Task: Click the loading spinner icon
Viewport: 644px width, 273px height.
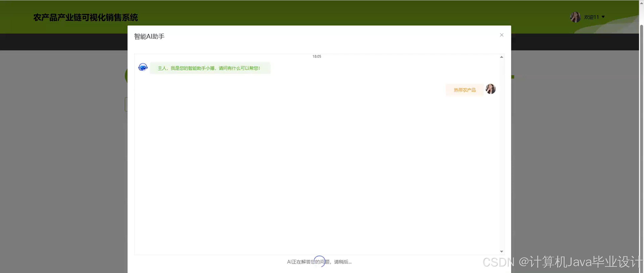Action: coord(319,261)
